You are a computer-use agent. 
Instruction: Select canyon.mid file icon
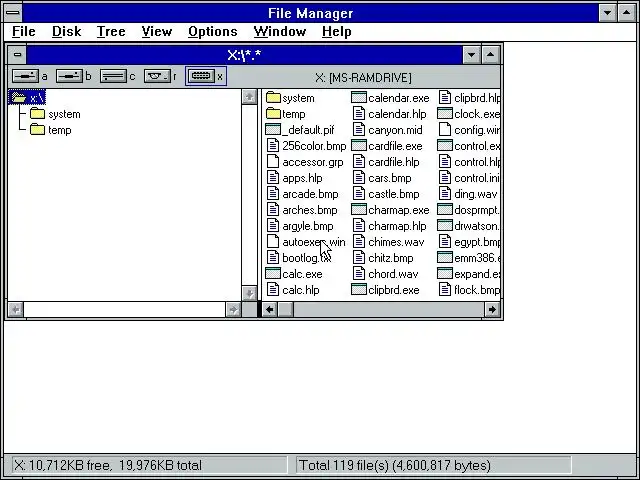coord(359,129)
